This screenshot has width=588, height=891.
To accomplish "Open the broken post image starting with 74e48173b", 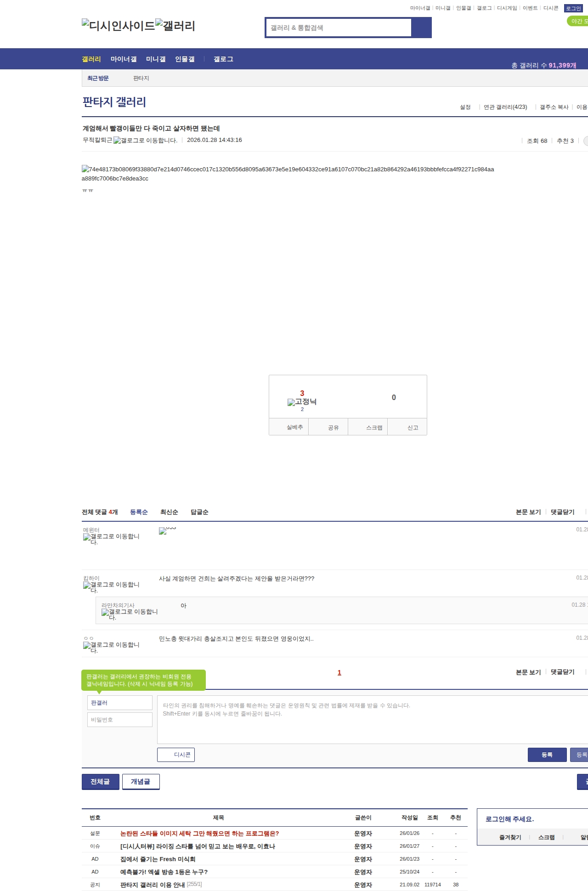I will click(288, 174).
